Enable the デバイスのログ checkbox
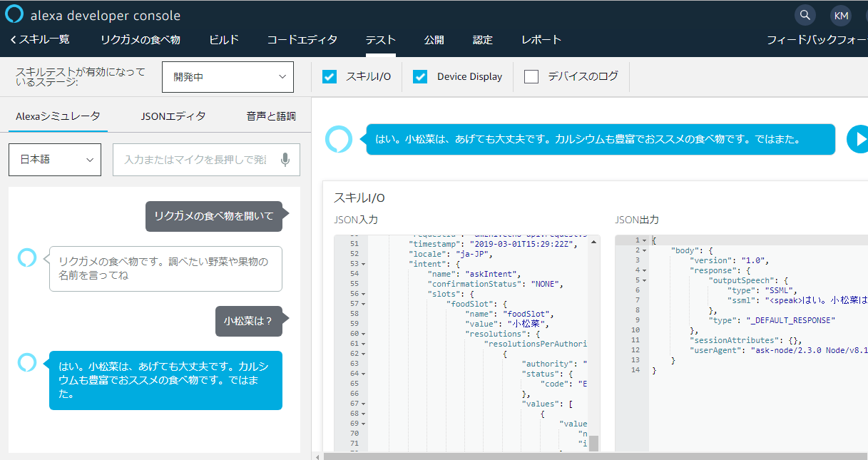 (531, 77)
